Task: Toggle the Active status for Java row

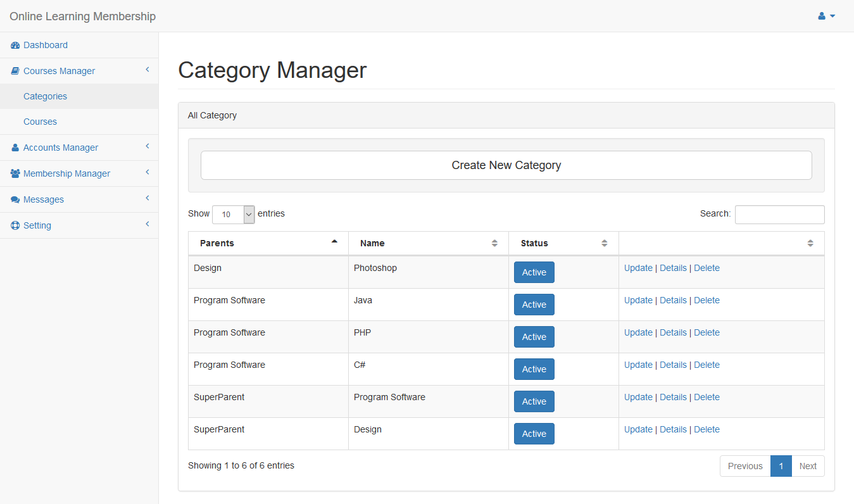Action: [x=534, y=305]
